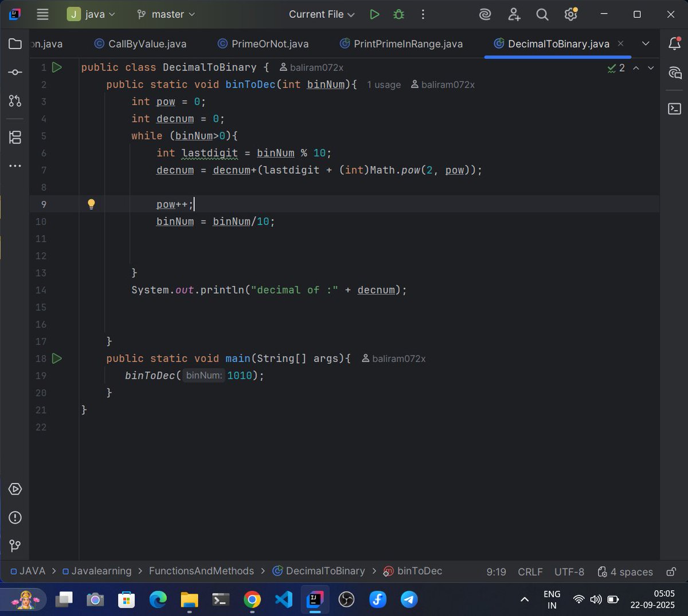
Task: Click the yellow lightbulb quick-fix icon
Action: [x=91, y=204]
